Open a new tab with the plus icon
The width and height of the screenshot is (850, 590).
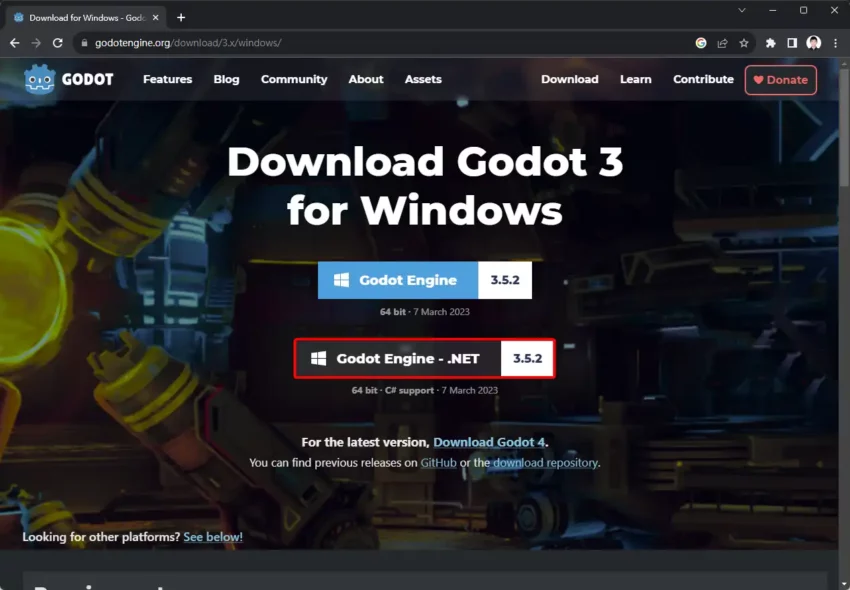click(181, 17)
